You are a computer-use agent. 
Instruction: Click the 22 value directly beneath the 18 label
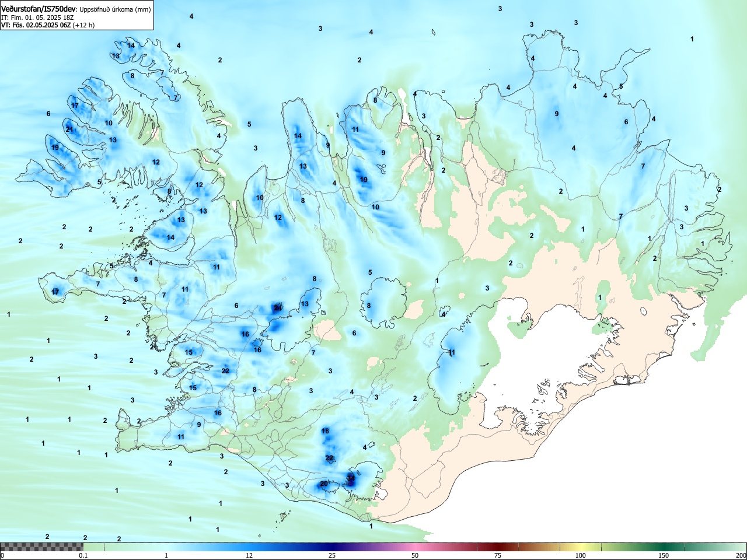pos(329,458)
